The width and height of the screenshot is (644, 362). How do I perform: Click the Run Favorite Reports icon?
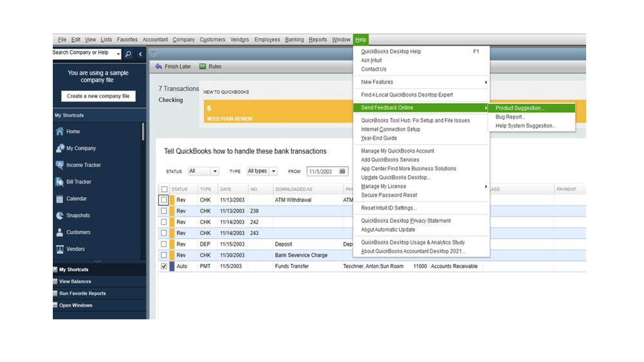click(x=55, y=294)
